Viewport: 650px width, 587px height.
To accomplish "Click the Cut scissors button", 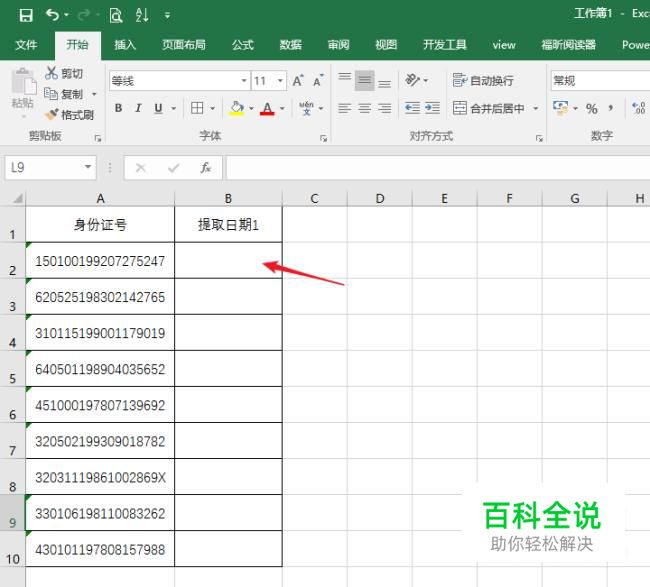I will pos(64,73).
